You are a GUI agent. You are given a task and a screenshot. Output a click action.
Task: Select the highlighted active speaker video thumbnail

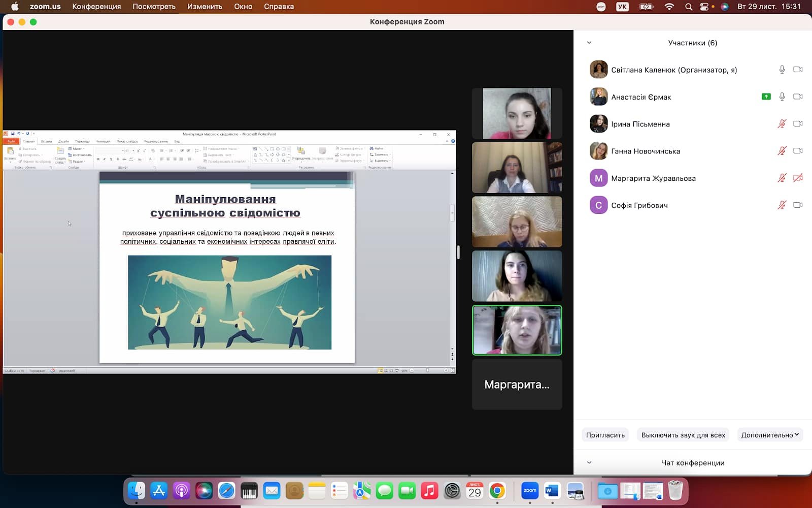pyautogui.click(x=517, y=330)
